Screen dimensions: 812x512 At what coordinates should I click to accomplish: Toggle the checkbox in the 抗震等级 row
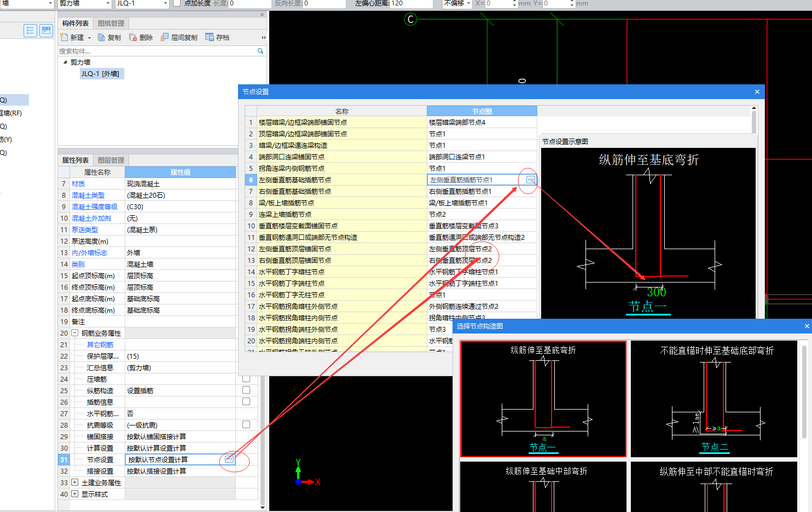coord(246,424)
